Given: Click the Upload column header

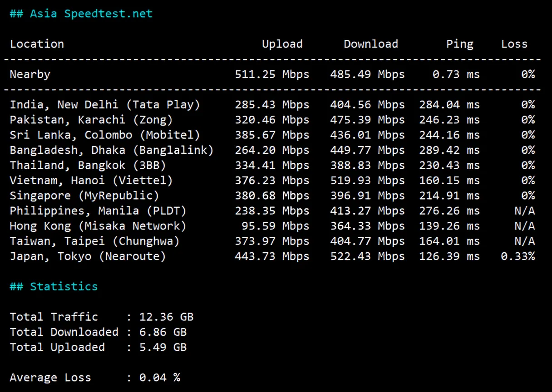Looking at the screenshot, I should coord(282,44).
